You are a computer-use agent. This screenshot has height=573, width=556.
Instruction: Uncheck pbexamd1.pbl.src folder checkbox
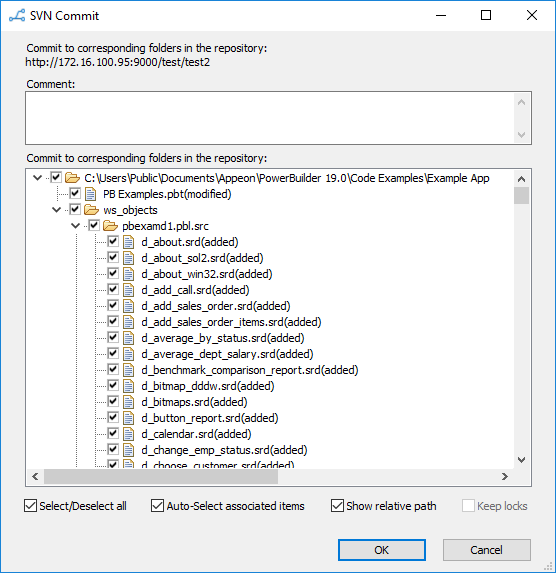94,225
